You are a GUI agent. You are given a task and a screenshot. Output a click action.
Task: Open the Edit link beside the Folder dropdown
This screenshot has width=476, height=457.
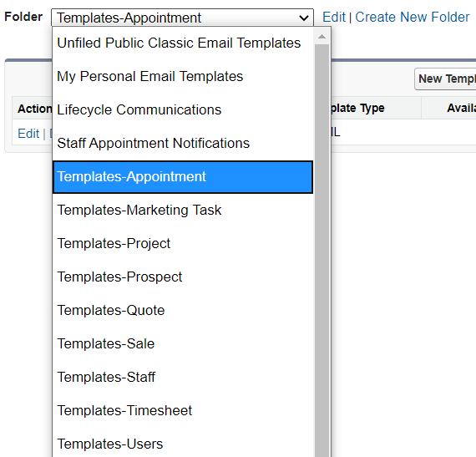pos(334,17)
